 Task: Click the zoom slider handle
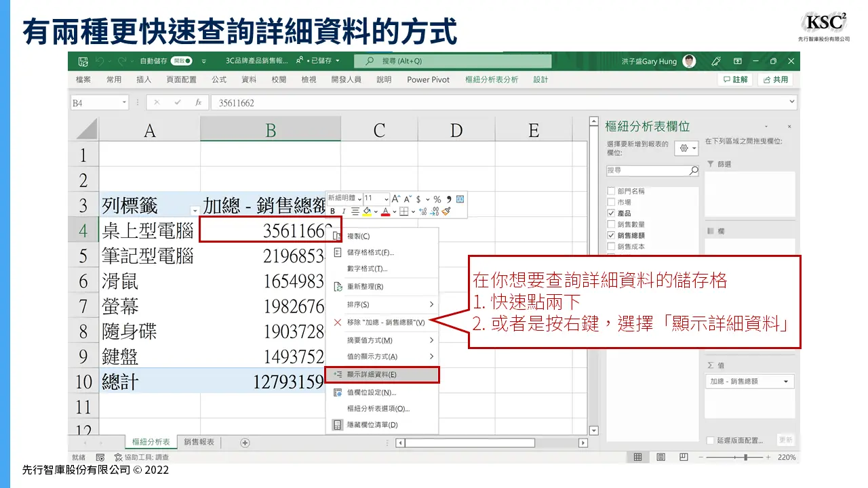745,457
